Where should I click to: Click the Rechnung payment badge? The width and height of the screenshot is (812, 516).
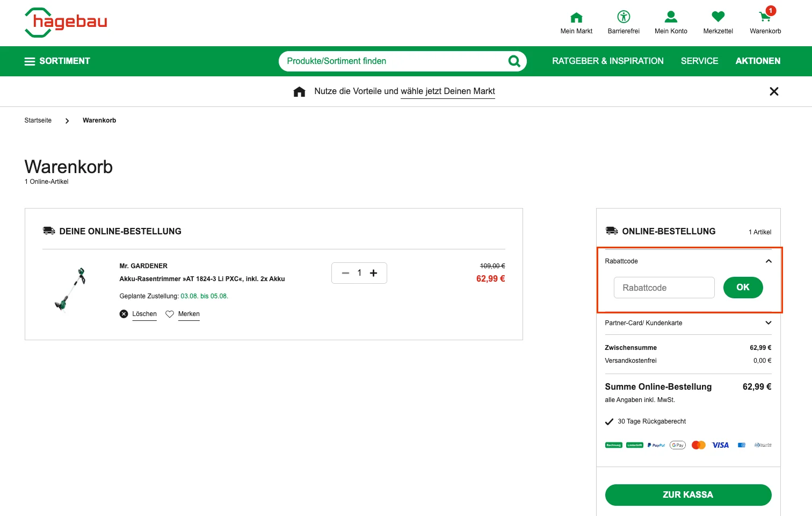[614, 445]
